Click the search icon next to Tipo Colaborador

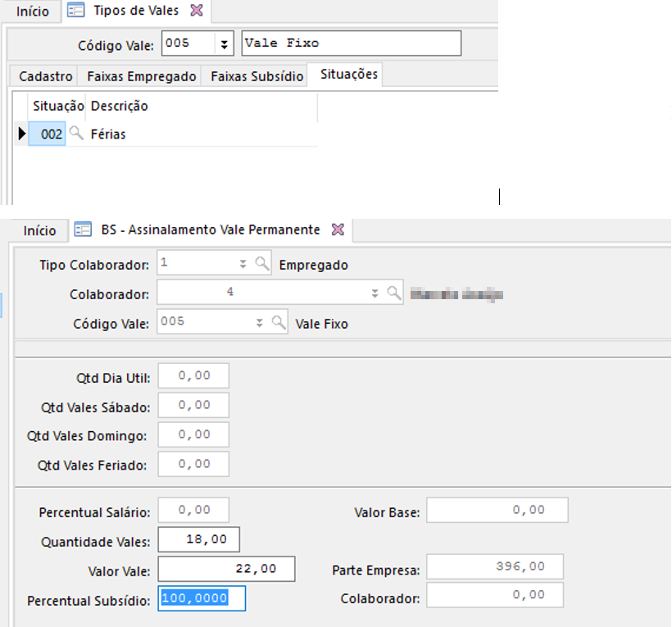(x=261, y=264)
